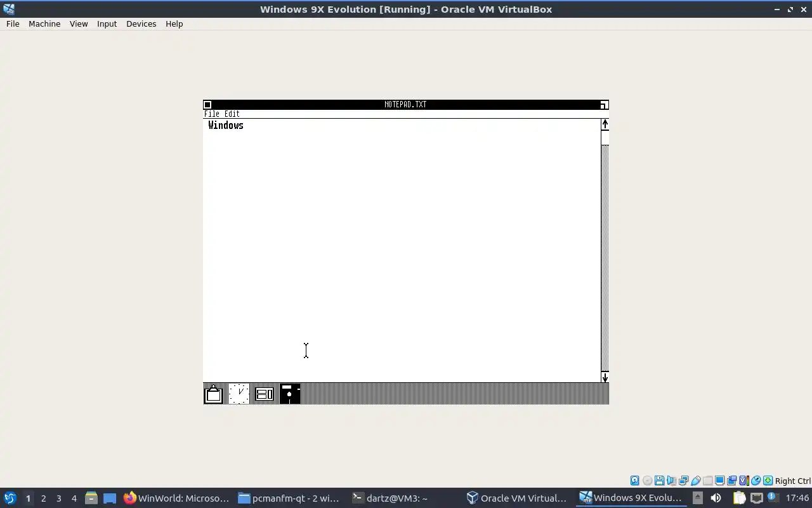
Task: Switch to virtual desktop 1
Action: tap(28, 498)
